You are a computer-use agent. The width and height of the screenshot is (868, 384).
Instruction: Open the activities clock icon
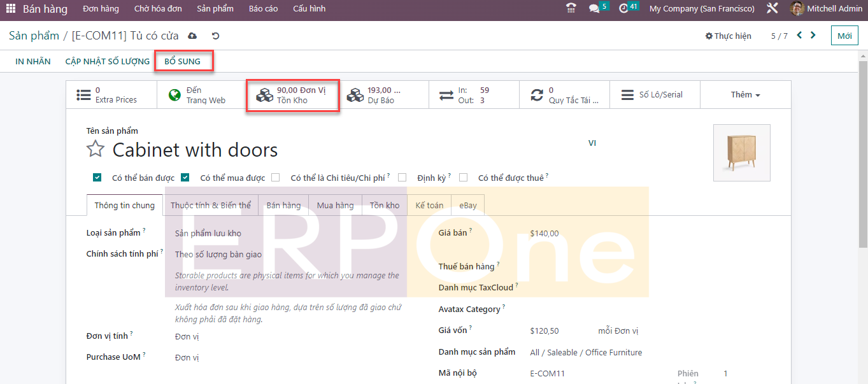623,9
